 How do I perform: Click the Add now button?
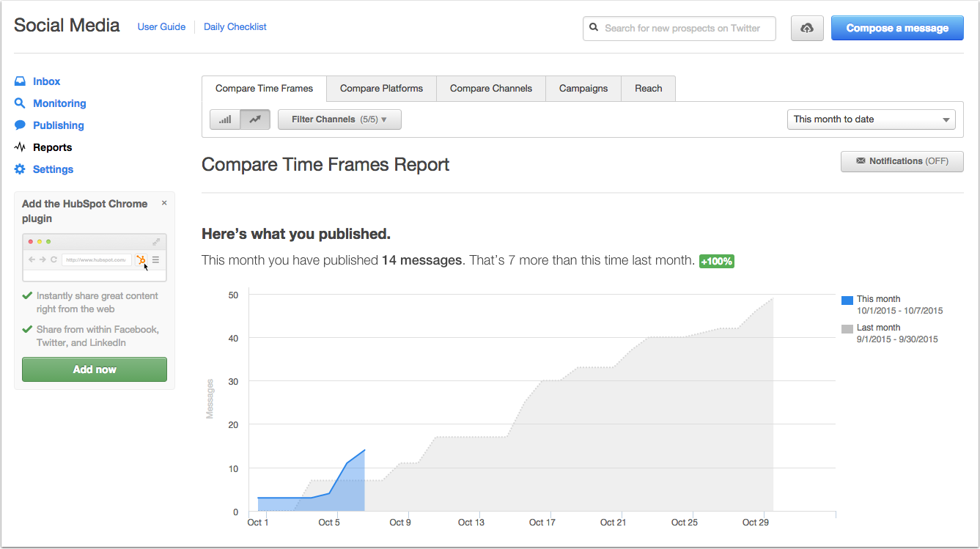coord(95,369)
